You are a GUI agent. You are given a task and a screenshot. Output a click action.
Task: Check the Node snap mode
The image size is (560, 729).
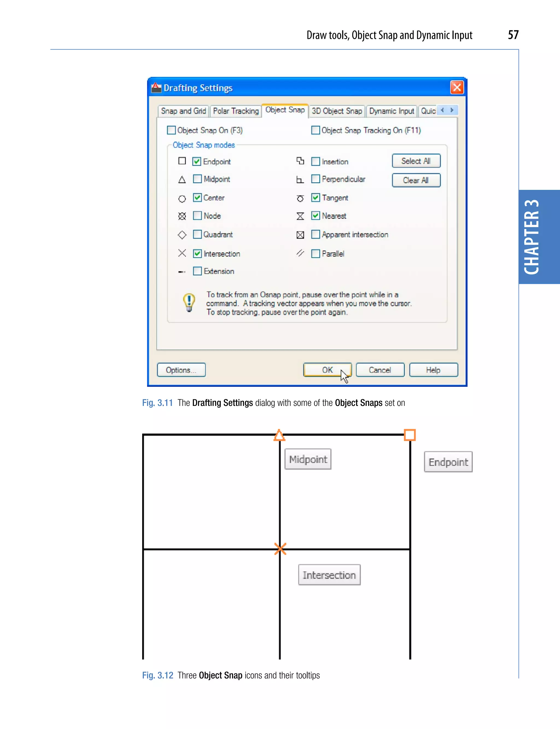click(x=197, y=216)
